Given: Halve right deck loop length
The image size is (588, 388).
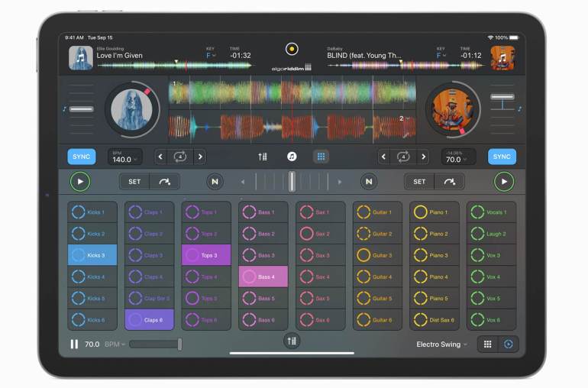Looking at the screenshot, I should point(383,157).
